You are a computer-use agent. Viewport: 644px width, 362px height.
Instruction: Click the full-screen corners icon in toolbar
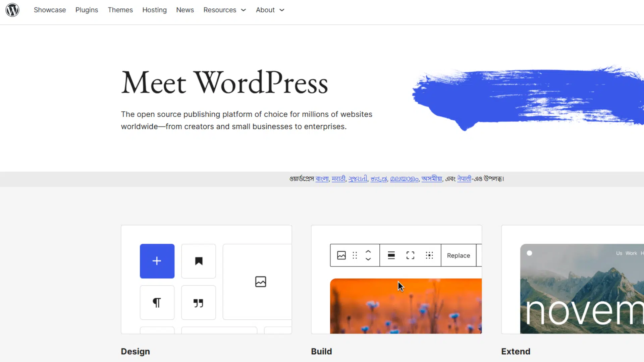410,255
